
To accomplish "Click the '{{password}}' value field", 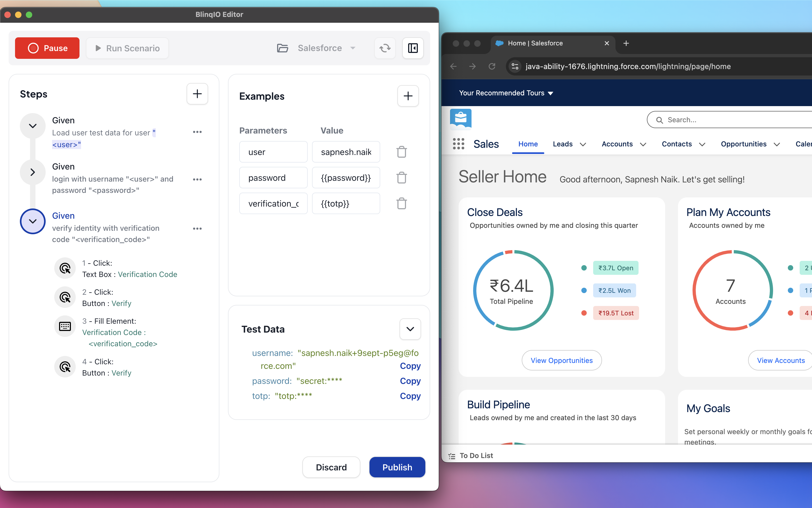I will (x=346, y=178).
